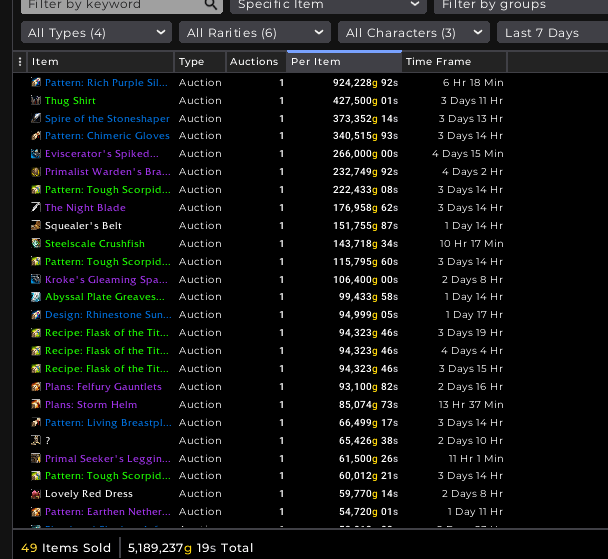Click the Steelscale Crushfish item icon
Viewport: 608px width, 559px height.
point(36,244)
